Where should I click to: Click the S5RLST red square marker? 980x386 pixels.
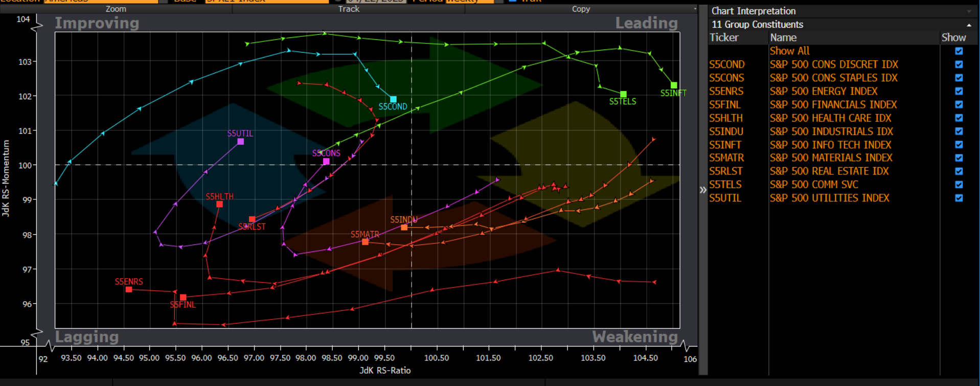(x=252, y=219)
